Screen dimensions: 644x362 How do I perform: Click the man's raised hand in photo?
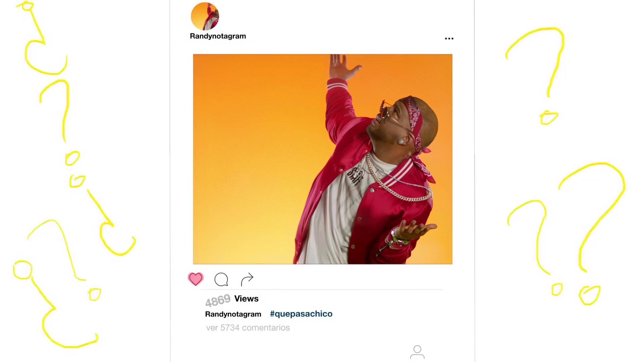[x=344, y=67]
